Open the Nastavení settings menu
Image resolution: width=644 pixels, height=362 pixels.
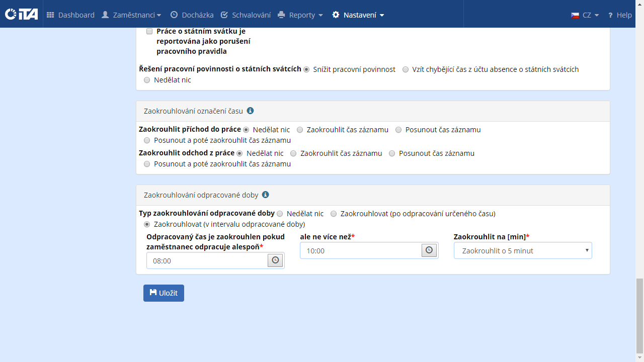(x=358, y=15)
